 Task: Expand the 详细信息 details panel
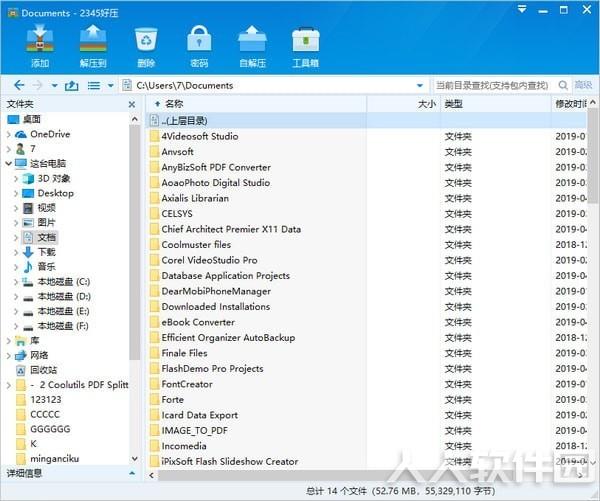point(132,473)
